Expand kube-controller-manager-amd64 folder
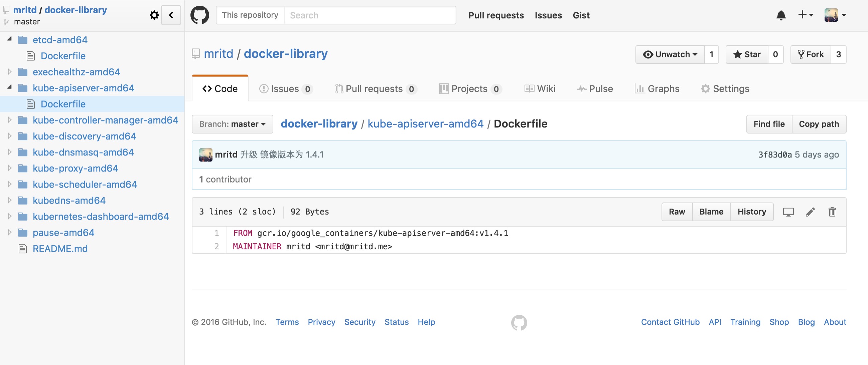This screenshot has width=868, height=365. pos(9,120)
